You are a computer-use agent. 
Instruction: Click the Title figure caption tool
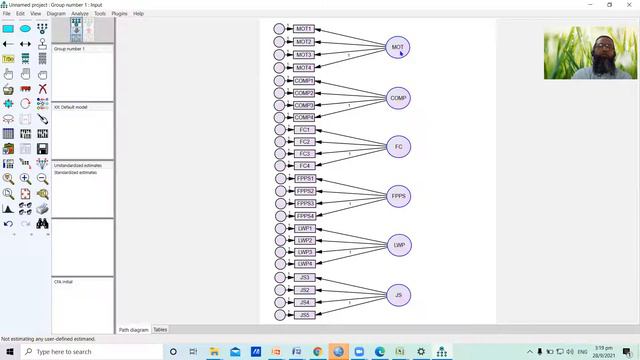(8, 59)
